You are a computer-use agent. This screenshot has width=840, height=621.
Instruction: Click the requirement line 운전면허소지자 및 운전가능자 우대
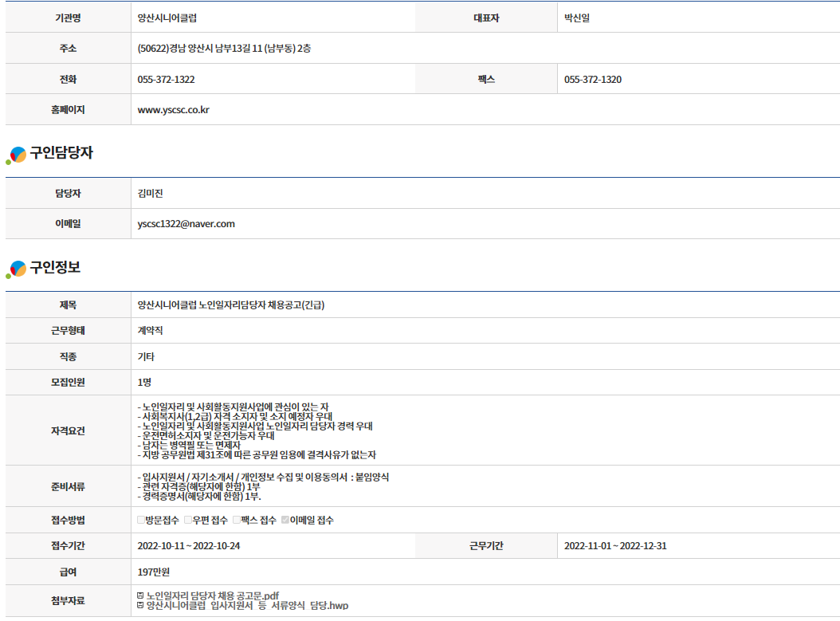click(206, 435)
